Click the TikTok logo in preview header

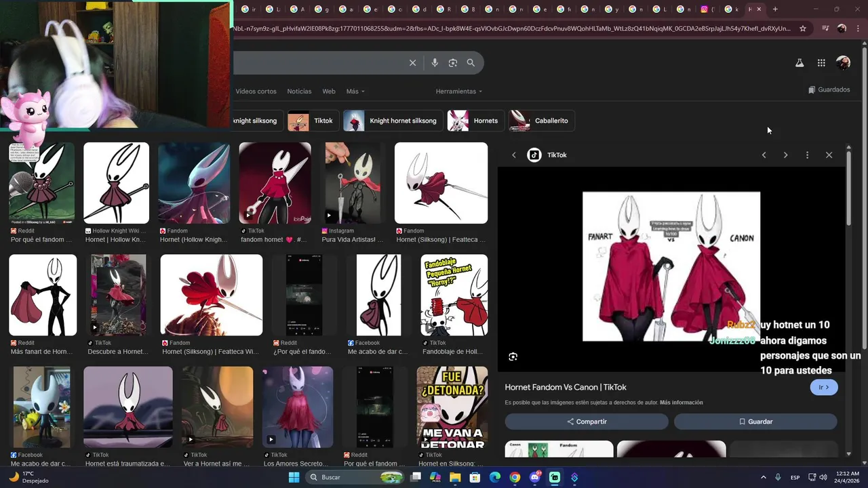pyautogui.click(x=534, y=155)
